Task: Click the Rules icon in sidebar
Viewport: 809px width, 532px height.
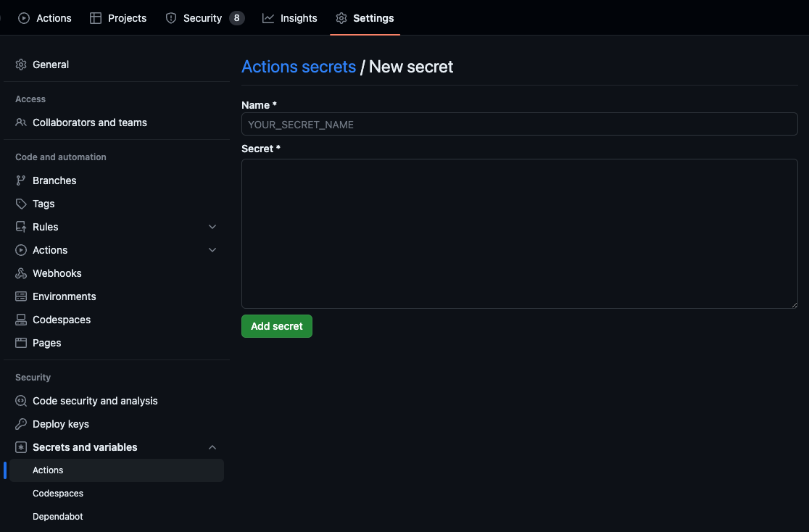Action: 20,227
